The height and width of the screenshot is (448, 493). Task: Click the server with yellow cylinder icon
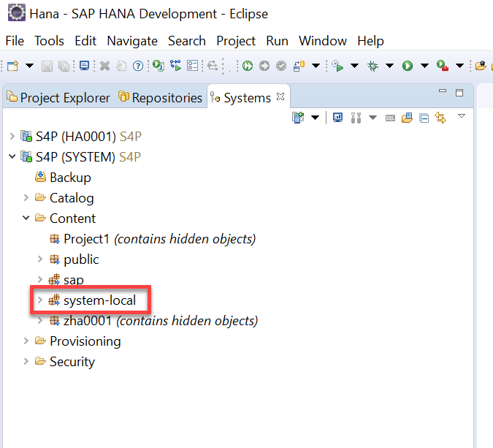(299, 66)
